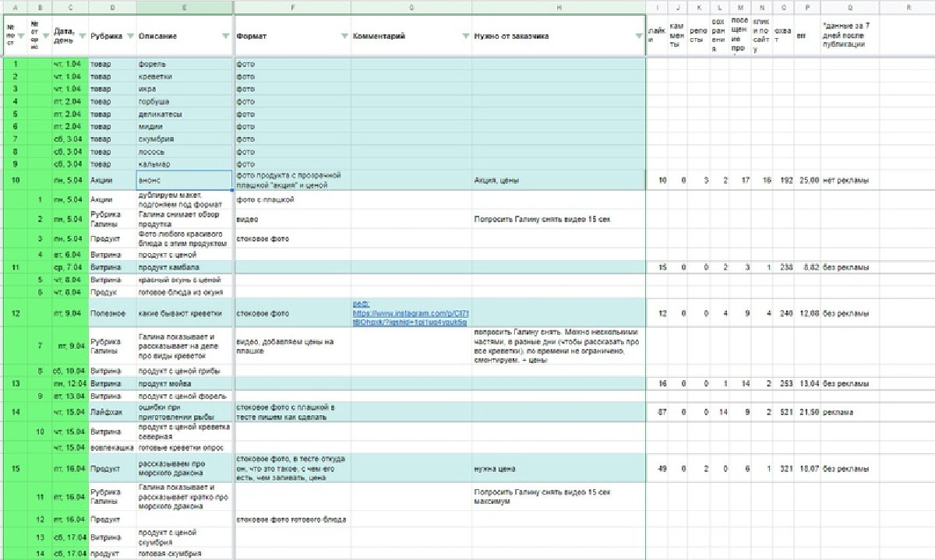
Task: Select the cell reading готовое блюдо из окуня
Action: [x=185, y=292]
